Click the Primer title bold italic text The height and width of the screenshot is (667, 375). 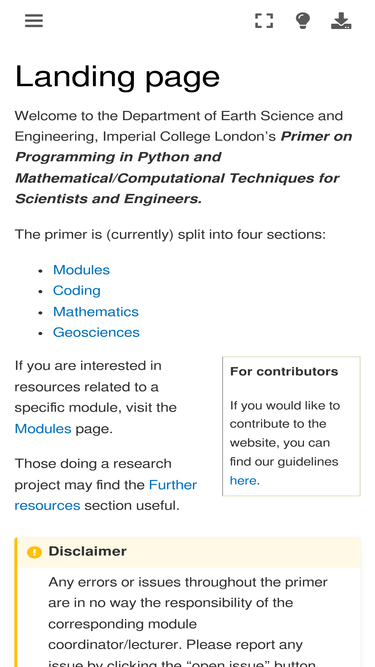tap(184, 168)
